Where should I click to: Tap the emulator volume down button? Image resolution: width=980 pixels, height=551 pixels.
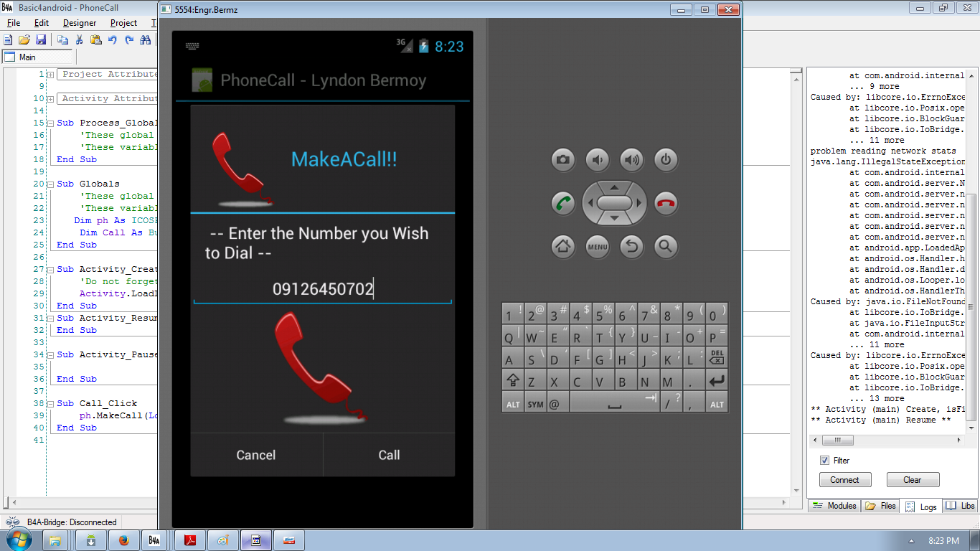[x=598, y=160]
